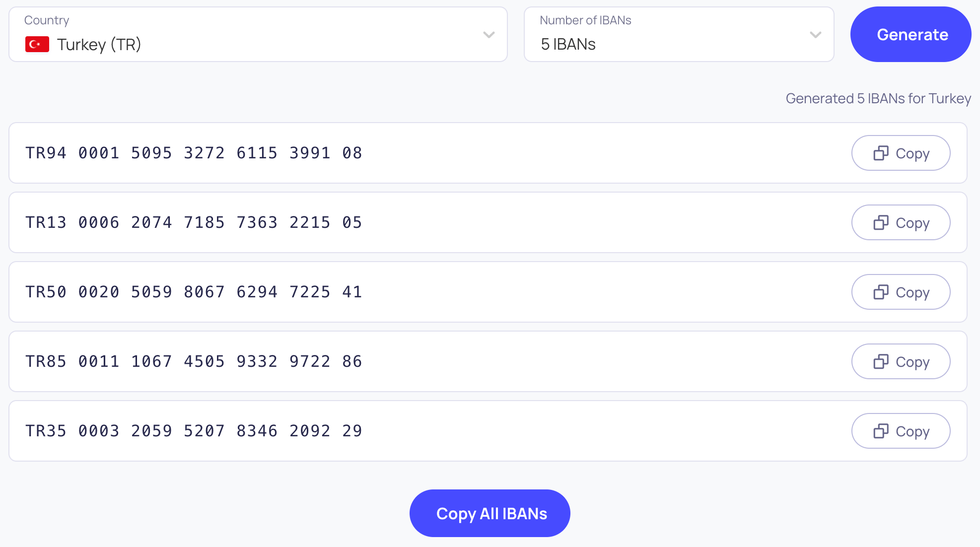Copy the TR13 IBAN using its Copy button
Viewport: 980px width, 547px height.
click(901, 222)
